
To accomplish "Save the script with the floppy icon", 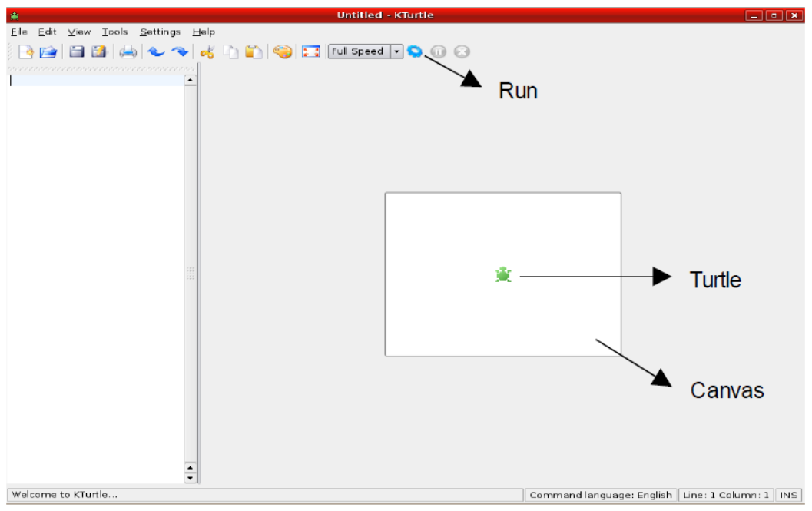I will click(x=77, y=51).
